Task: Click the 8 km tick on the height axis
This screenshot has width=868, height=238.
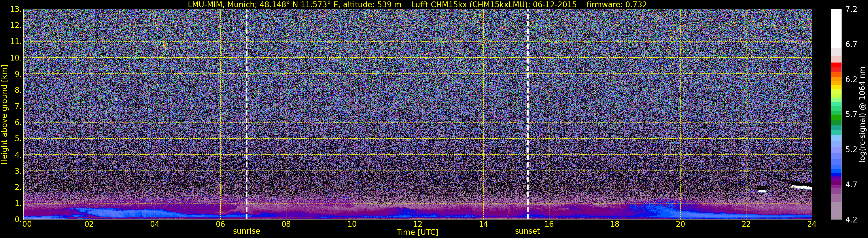Action: tap(18, 90)
